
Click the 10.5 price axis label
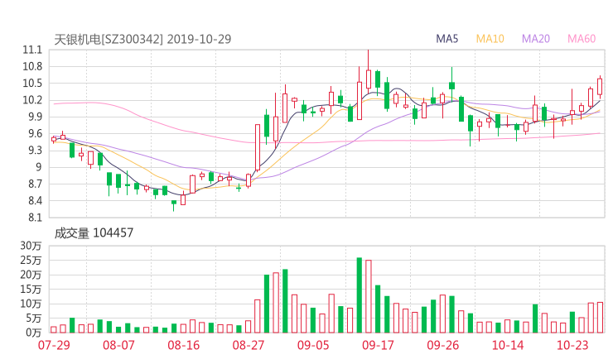point(32,84)
